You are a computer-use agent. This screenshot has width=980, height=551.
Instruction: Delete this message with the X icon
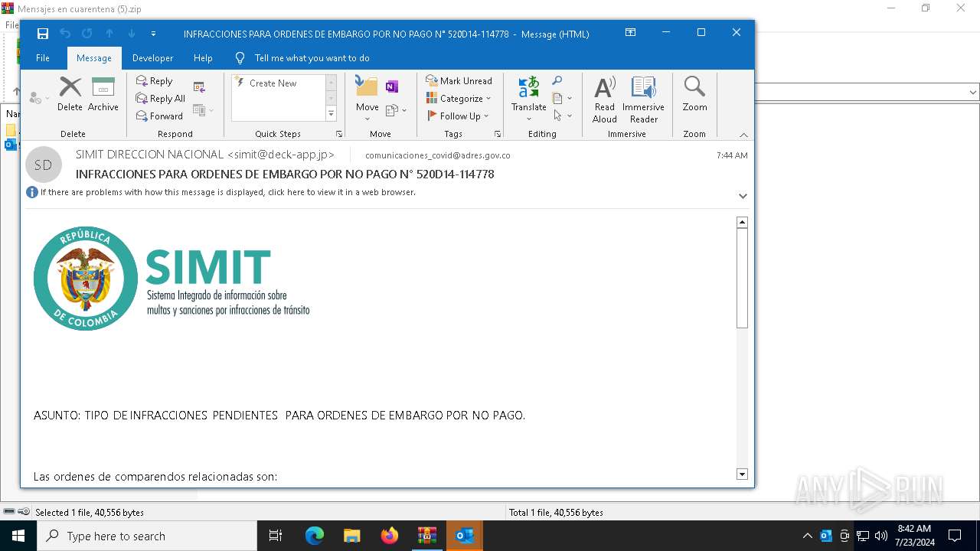70,93
